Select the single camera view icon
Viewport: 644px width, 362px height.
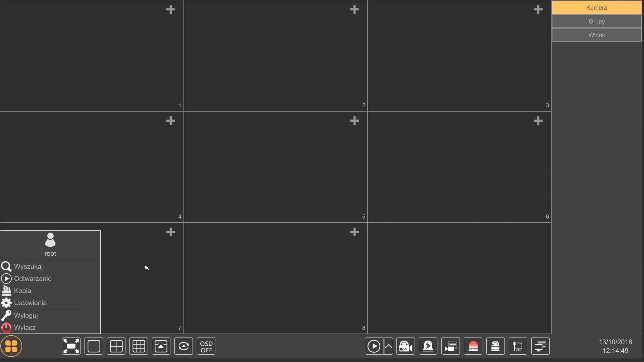coord(94,346)
